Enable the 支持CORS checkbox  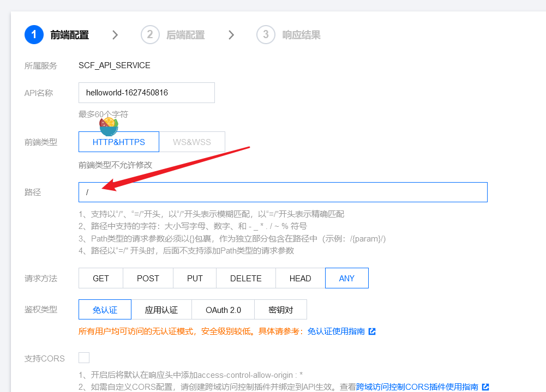click(x=84, y=358)
